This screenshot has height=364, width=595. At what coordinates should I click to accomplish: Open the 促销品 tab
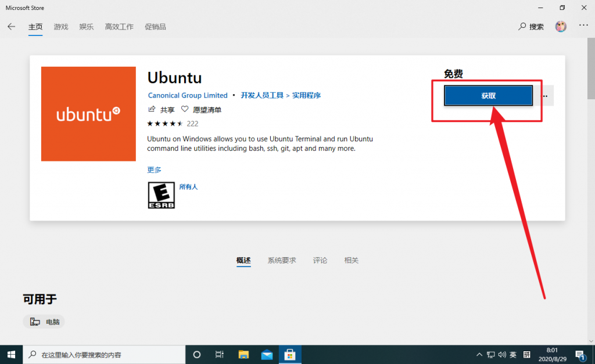tap(155, 27)
